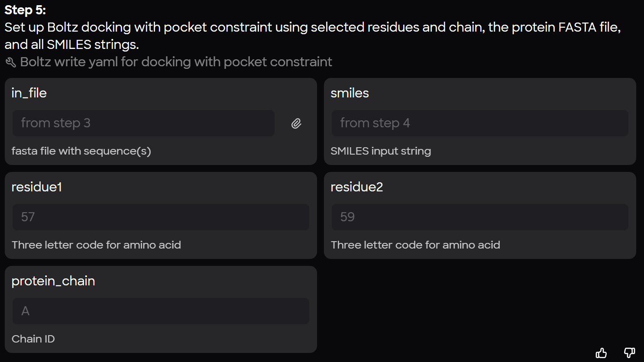Focus the in_file field showing 'from step 3'
The image size is (644, 362).
tap(143, 123)
